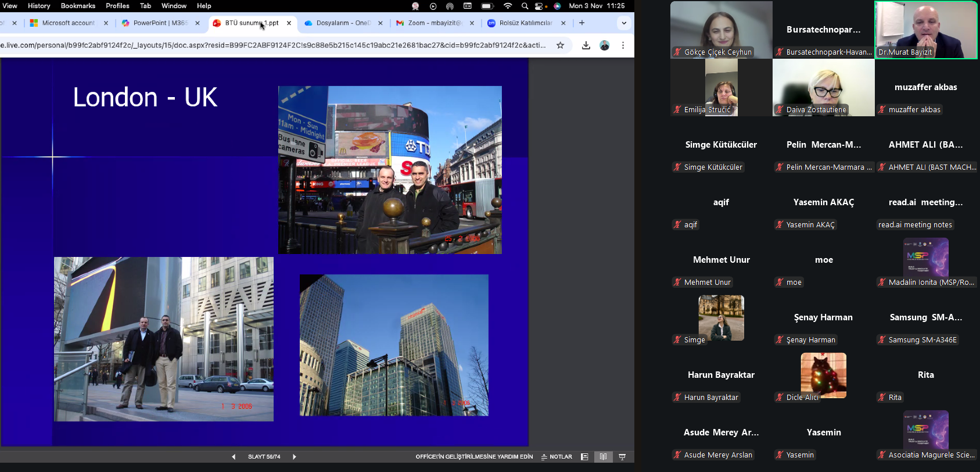
Task: Toggle the NOTLAR notes pane
Action: (557, 457)
